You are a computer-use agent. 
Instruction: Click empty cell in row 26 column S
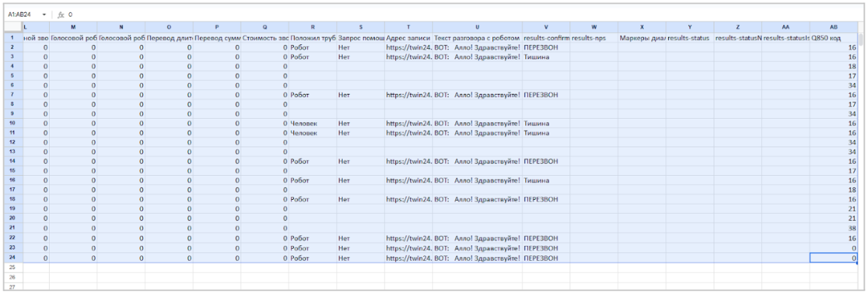point(360,276)
